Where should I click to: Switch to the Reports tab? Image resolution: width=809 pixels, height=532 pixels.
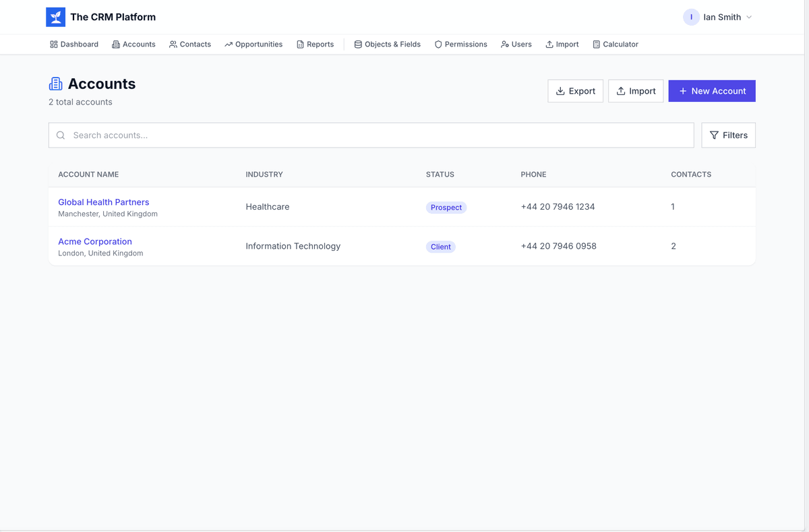click(x=315, y=45)
